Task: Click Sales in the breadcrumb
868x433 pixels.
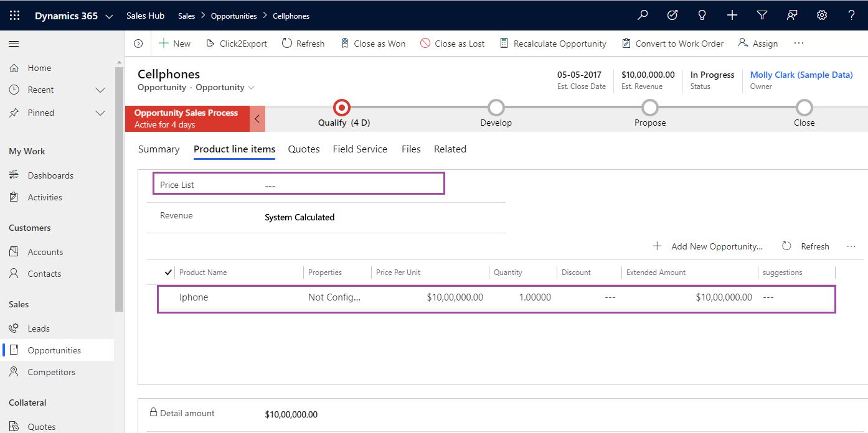Action: pos(187,16)
